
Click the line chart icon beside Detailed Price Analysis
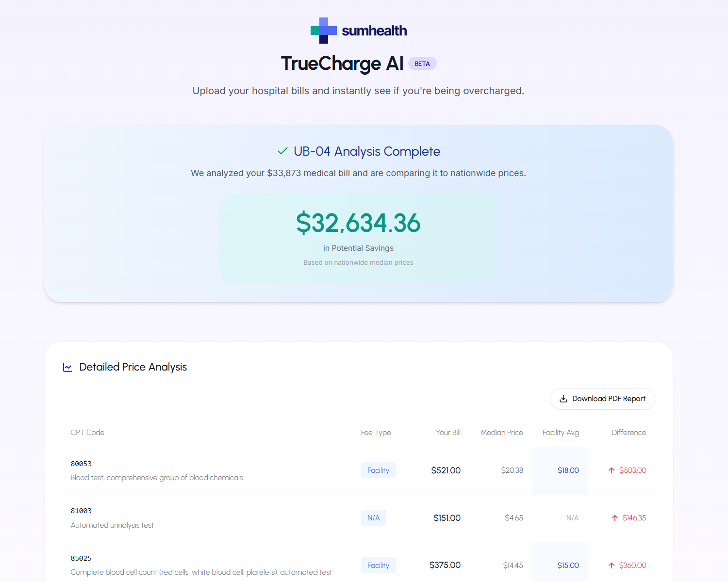click(67, 367)
